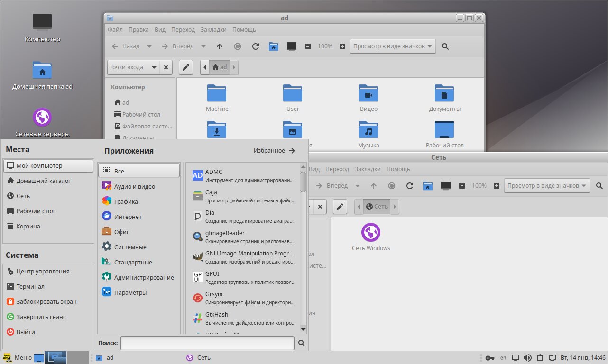Toggle keyboard layout en indicator in tray
Viewport: 608px width, 364px height.
pos(503,358)
